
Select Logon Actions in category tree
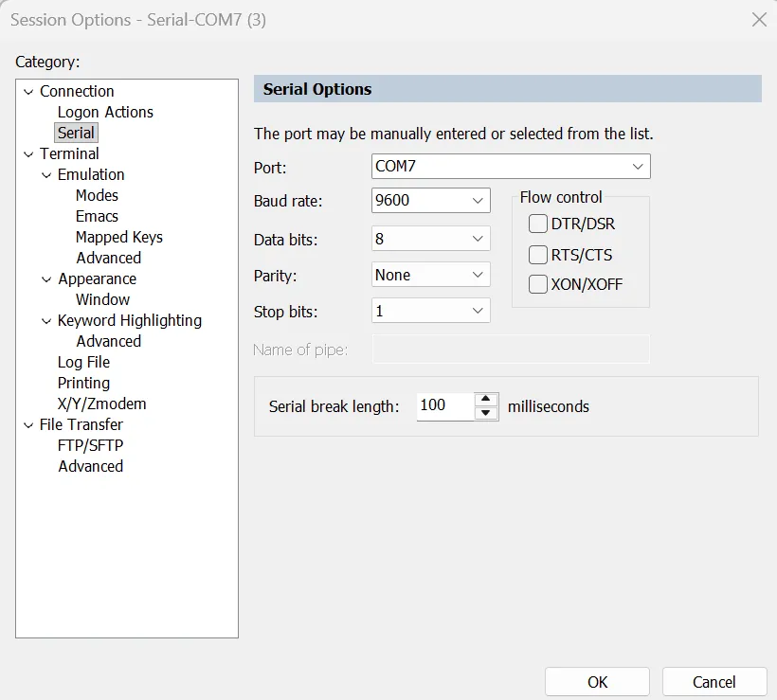point(105,112)
